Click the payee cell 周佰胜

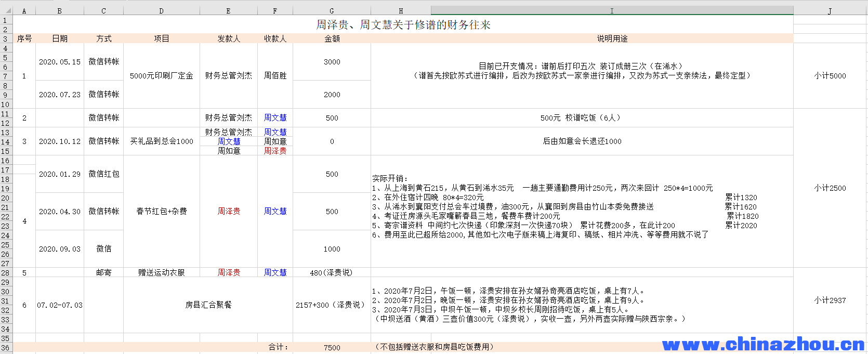point(275,76)
